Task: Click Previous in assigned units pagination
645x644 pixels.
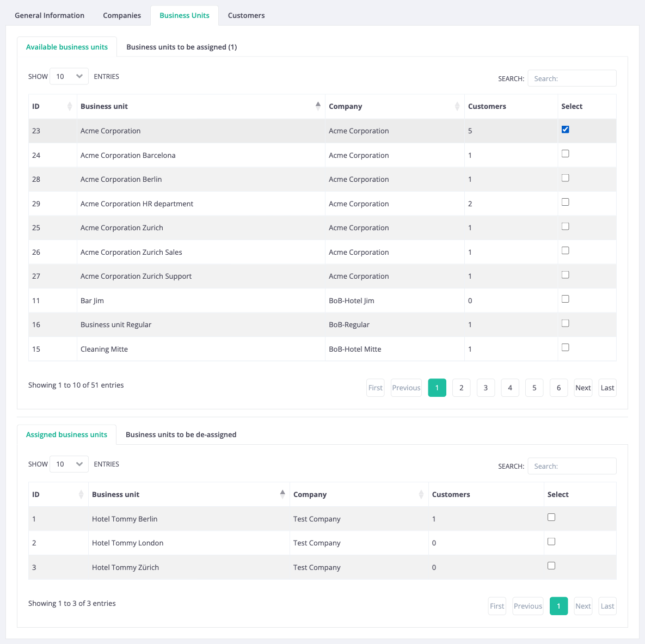Action: [528, 606]
